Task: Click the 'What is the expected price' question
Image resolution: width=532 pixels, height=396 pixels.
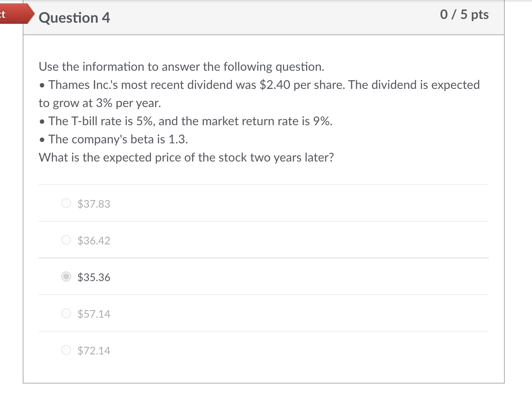Action: [186, 157]
